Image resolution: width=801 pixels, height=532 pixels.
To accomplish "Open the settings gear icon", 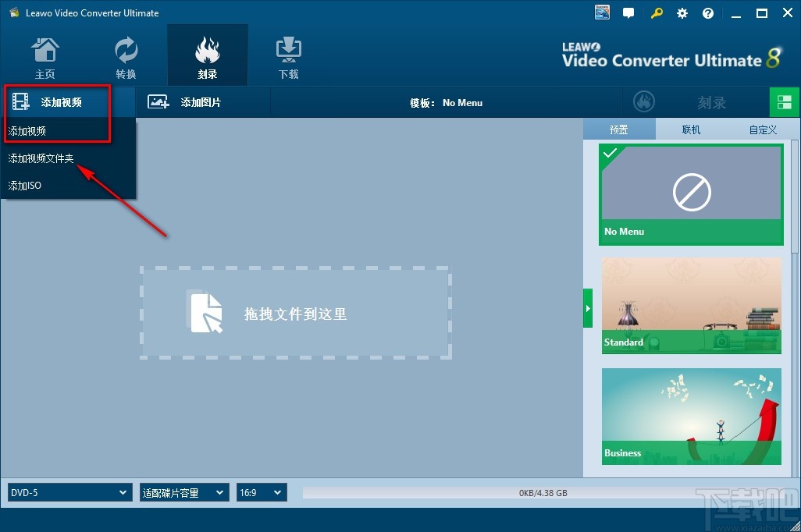I will 682,12.
